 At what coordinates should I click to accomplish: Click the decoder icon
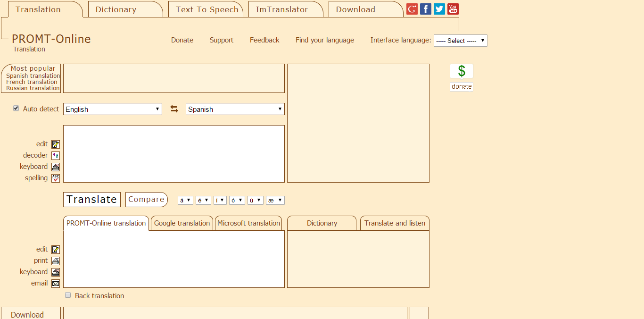(x=56, y=156)
